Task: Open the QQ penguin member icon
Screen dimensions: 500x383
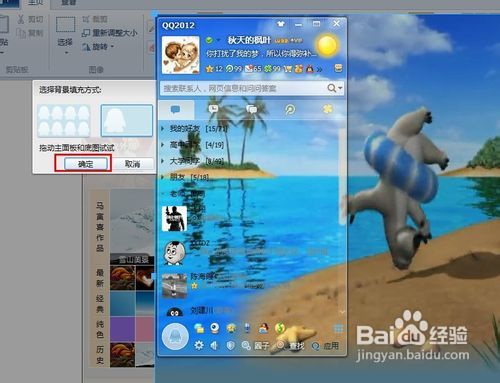Action: point(310,69)
